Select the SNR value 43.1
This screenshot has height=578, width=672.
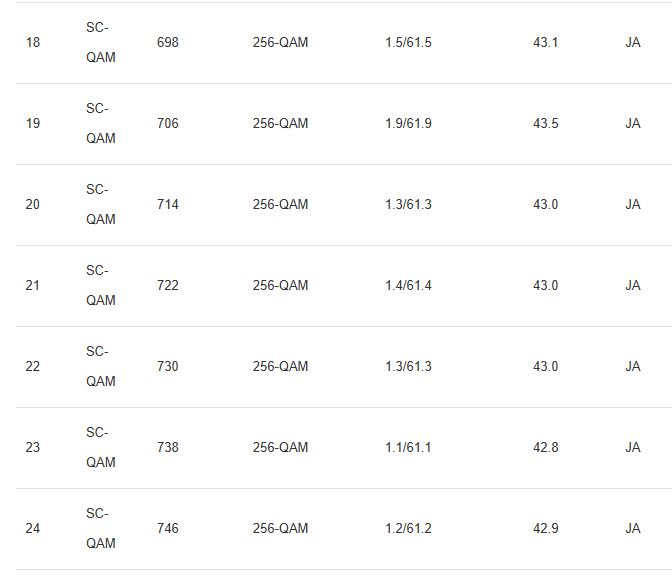pos(546,43)
